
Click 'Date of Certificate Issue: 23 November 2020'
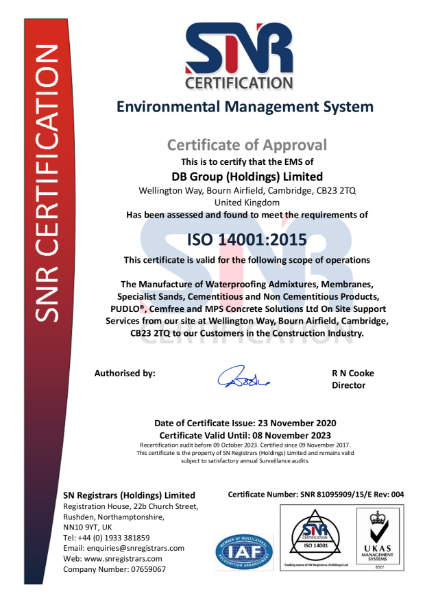pyautogui.click(x=245, y=423)
